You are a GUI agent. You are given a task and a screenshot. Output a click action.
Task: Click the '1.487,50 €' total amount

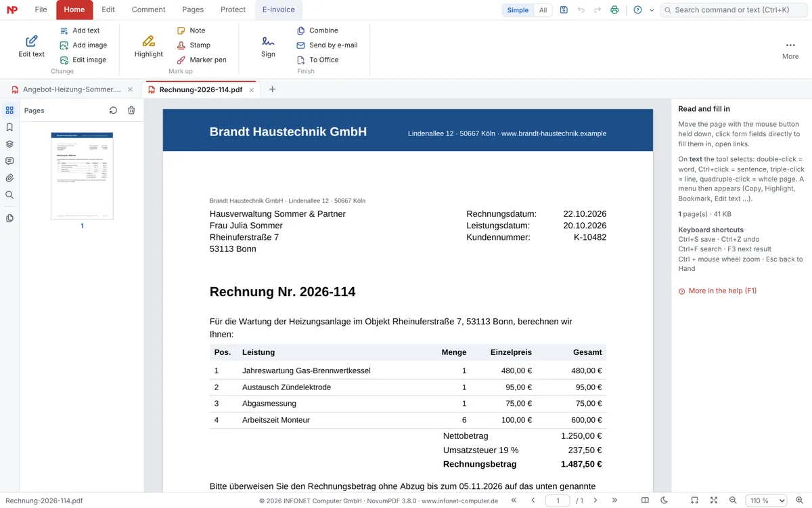pos(581,464)
